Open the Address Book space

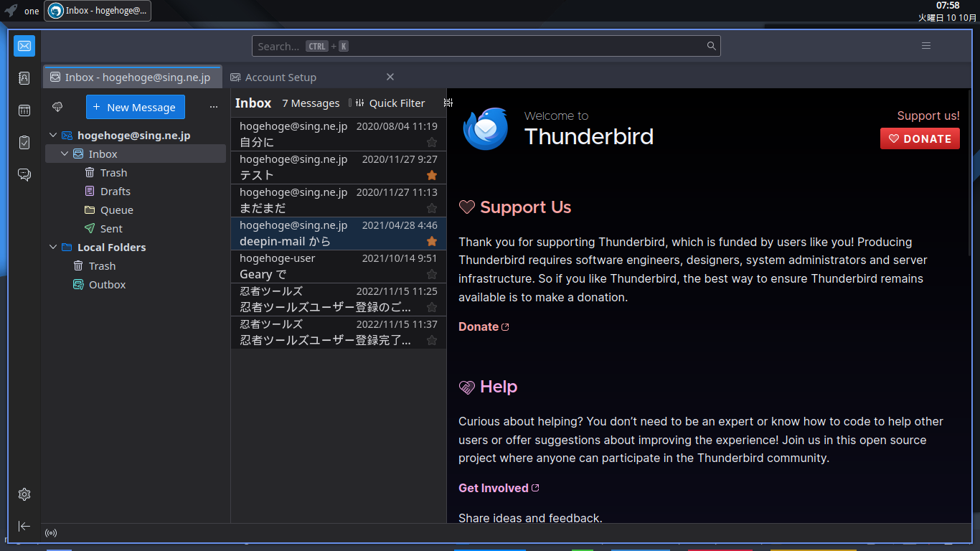pos(24,78)
